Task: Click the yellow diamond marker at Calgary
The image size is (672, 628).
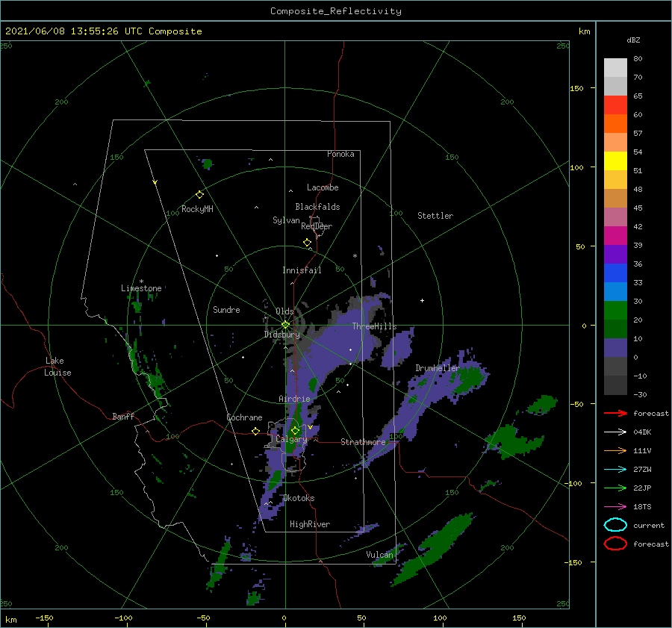Action: pos(295,430)
